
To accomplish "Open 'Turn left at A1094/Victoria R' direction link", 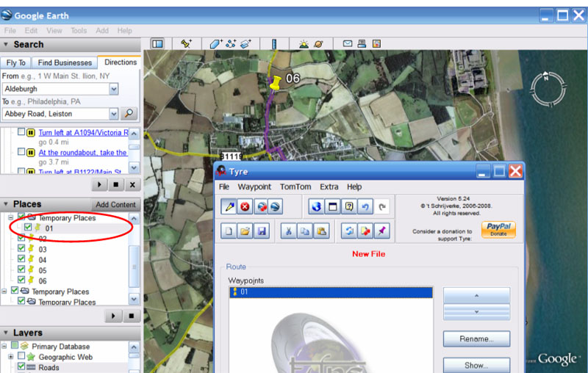I will click(83, 133).
